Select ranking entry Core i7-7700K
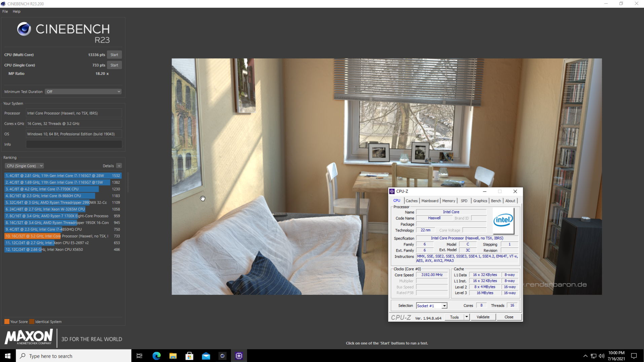 63,189
